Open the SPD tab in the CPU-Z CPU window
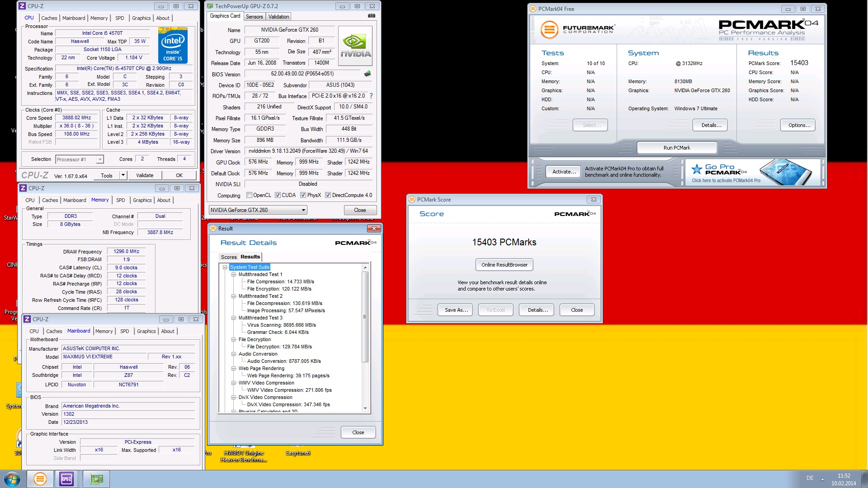868x488 pixels. pyautogui.click(x=119, y=18)
